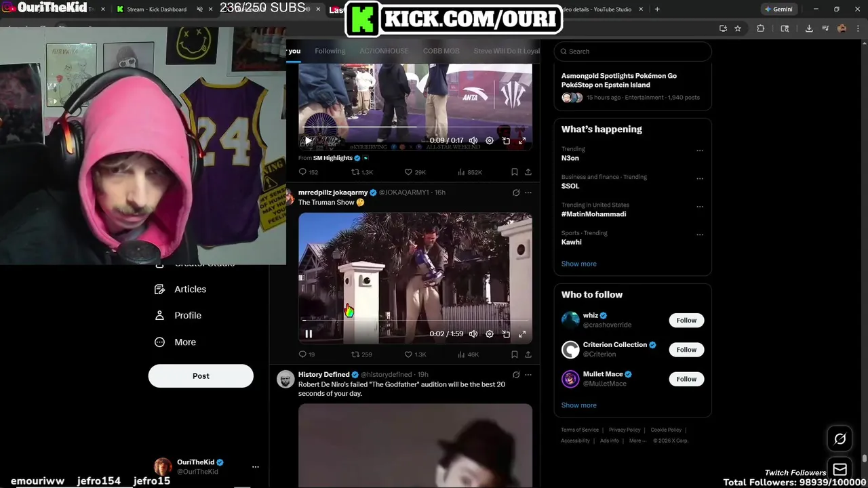Viewport: 868px width, 488px height.
Task: View analytics showing 46K views
Action: click(x=468, y=354)
